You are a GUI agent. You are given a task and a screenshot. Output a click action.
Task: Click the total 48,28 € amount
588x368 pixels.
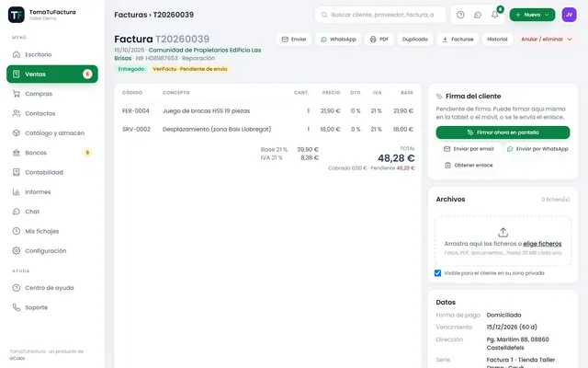(x=396, y=158)
